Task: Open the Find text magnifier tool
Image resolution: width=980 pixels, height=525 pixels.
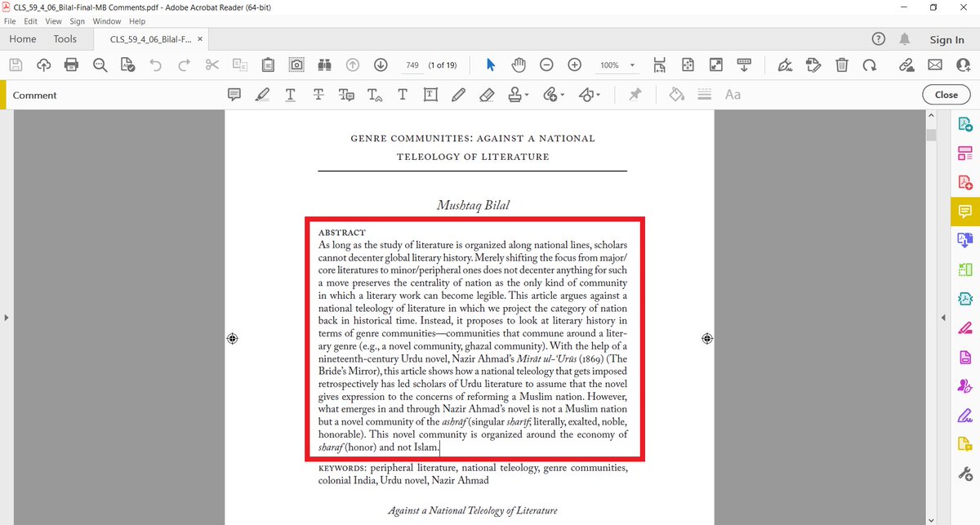Action: click(x=100, y=65)
